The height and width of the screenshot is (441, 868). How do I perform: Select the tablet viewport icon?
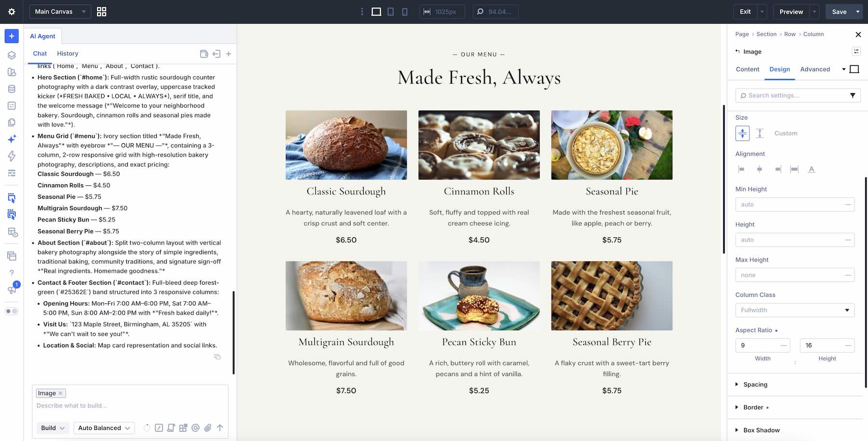[391, 12]
